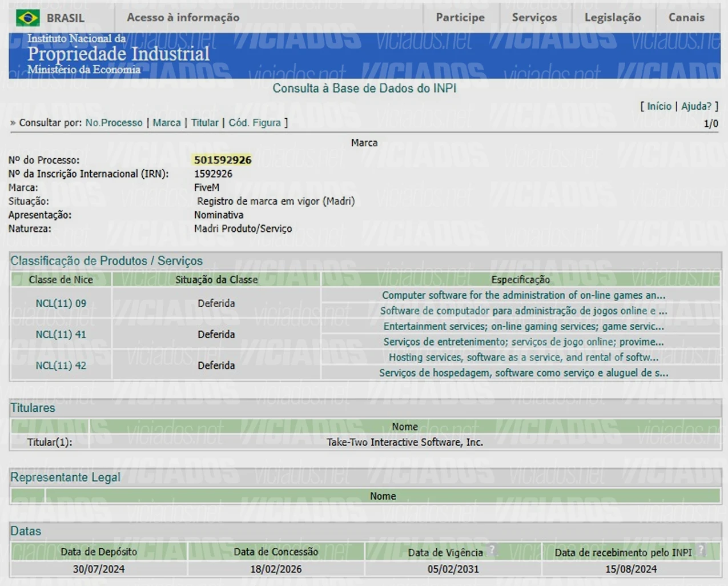Select the brand name FiveM
Screen dimensions: 728x586
coord(207,188)
